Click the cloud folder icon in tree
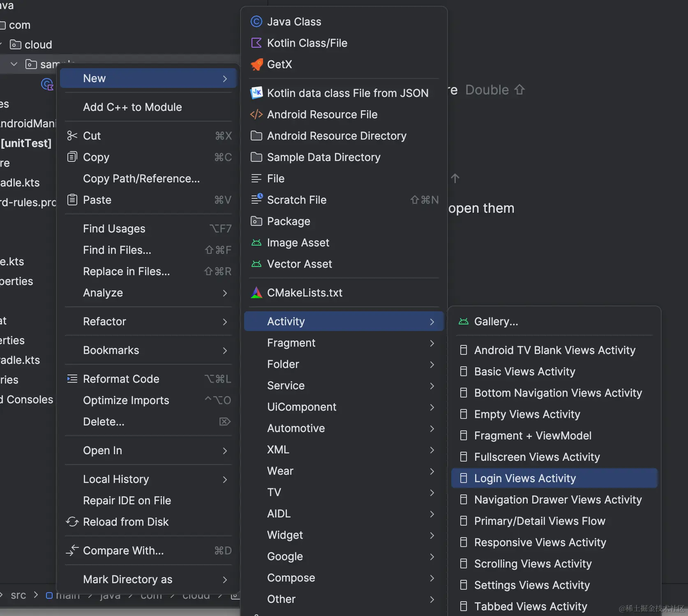This screenshot has width=688, height=616. 16,44
